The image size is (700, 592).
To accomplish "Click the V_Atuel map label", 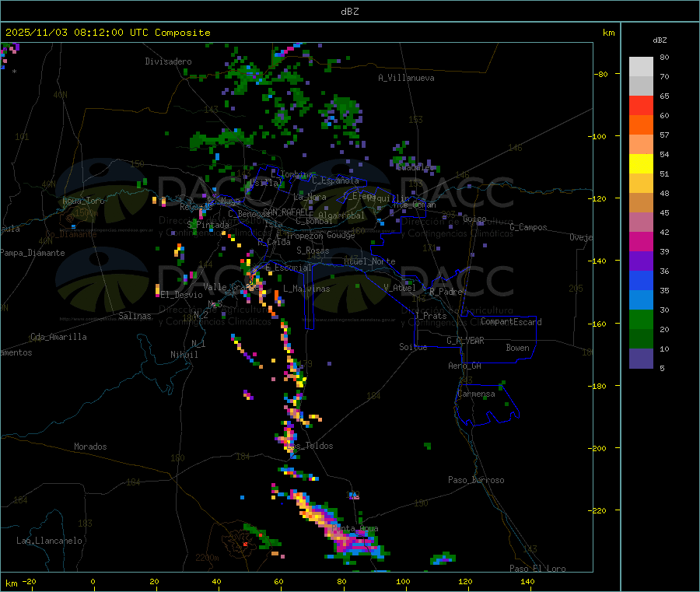I will point(400,288).
